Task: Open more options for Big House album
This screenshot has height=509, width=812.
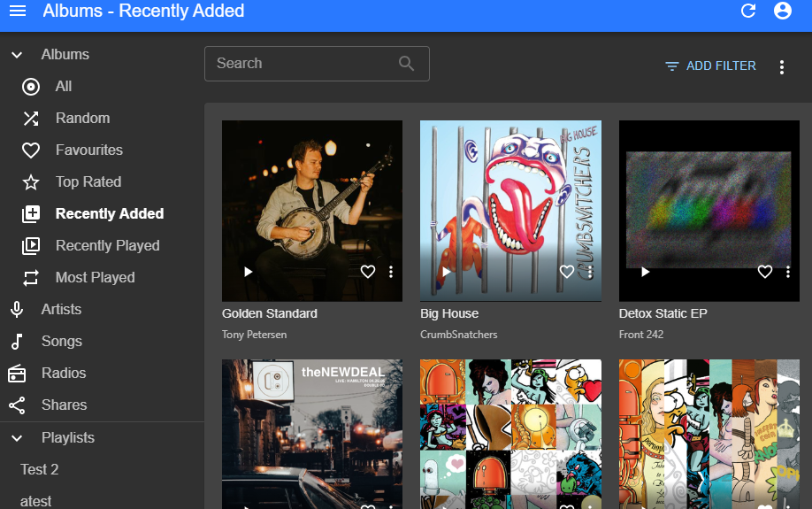Action: (590, 272)
